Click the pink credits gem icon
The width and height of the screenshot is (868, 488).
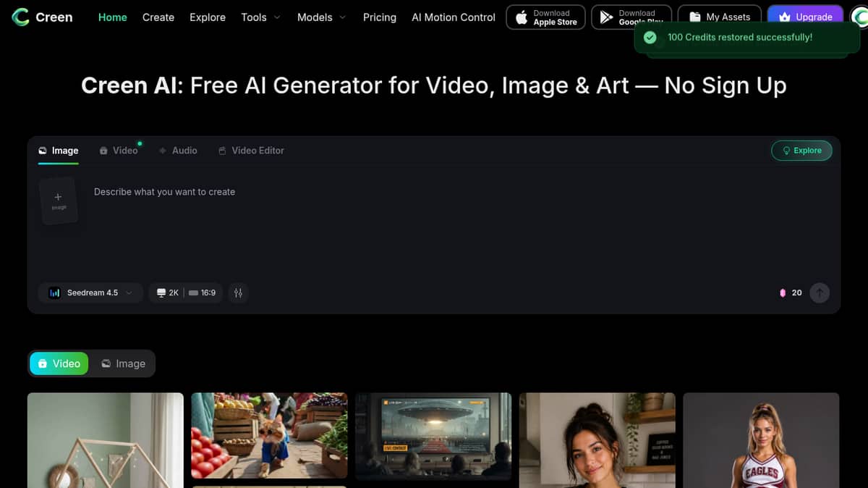click(782, 293)
